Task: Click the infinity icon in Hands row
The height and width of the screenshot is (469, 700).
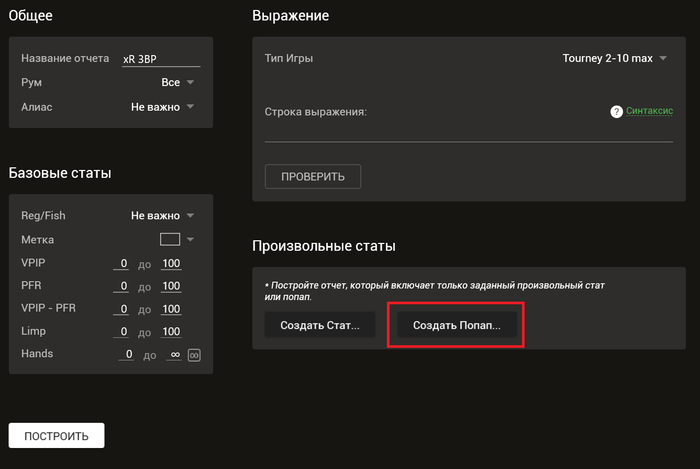Action: 195,355
